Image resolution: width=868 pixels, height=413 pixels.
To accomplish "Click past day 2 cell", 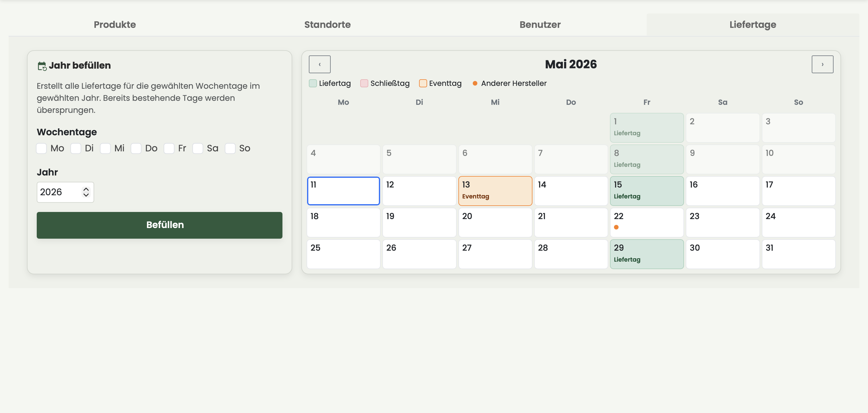I will coord(722,128).
